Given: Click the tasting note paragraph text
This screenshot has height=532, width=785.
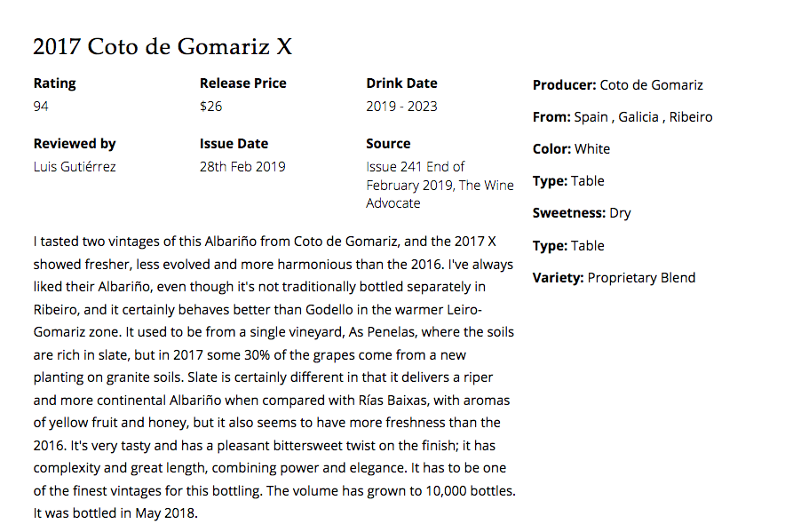Looking at the screenshot, I should pyautogui.click(x=274, y=377).
